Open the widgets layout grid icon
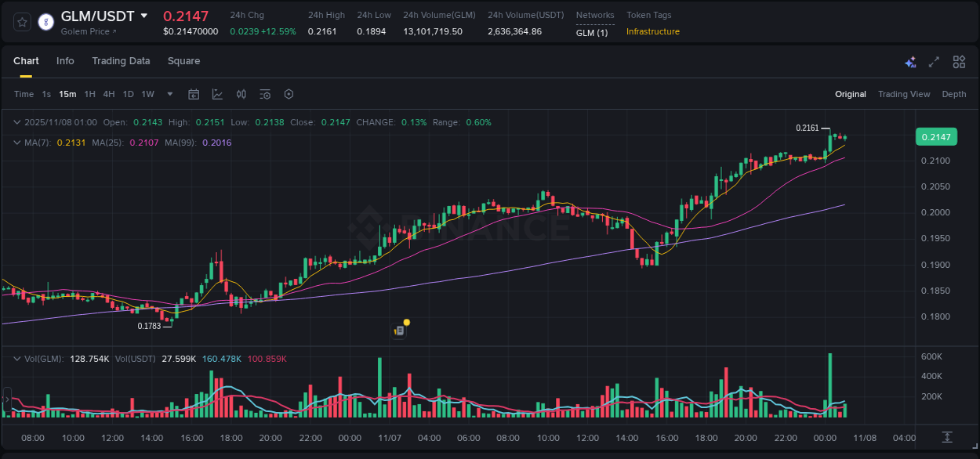This screenshot has width=980, height=459. point(959,61)
